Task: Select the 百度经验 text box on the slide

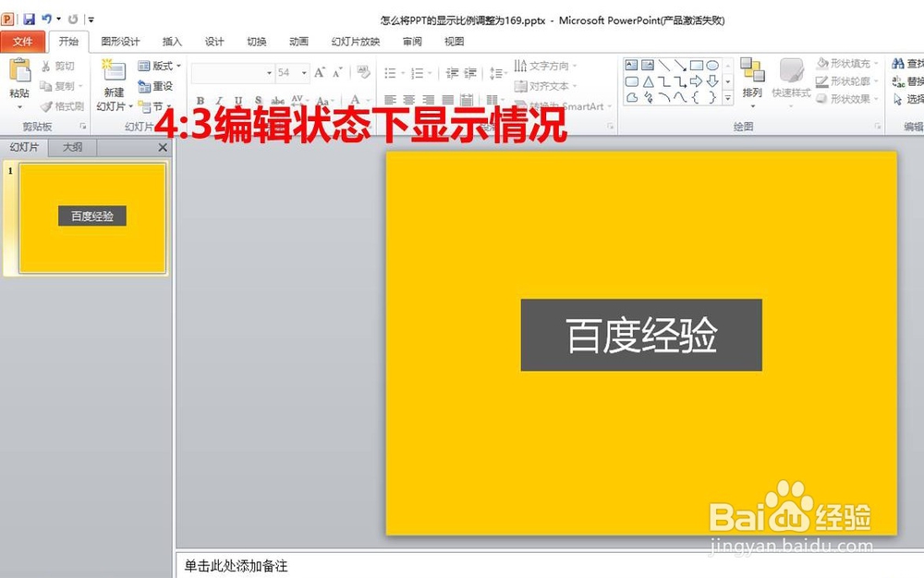Action: 641,335
